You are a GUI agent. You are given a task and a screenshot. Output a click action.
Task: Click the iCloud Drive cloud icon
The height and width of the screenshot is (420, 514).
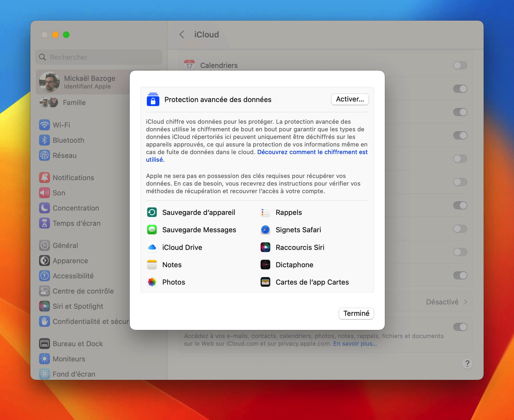(x=152, y=247)
